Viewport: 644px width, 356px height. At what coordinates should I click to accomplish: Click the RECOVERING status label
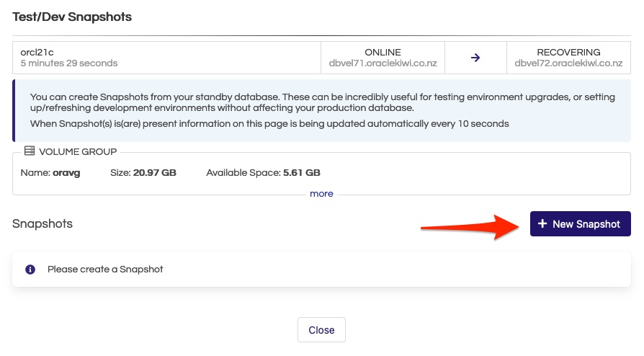[x=568, y=52]
